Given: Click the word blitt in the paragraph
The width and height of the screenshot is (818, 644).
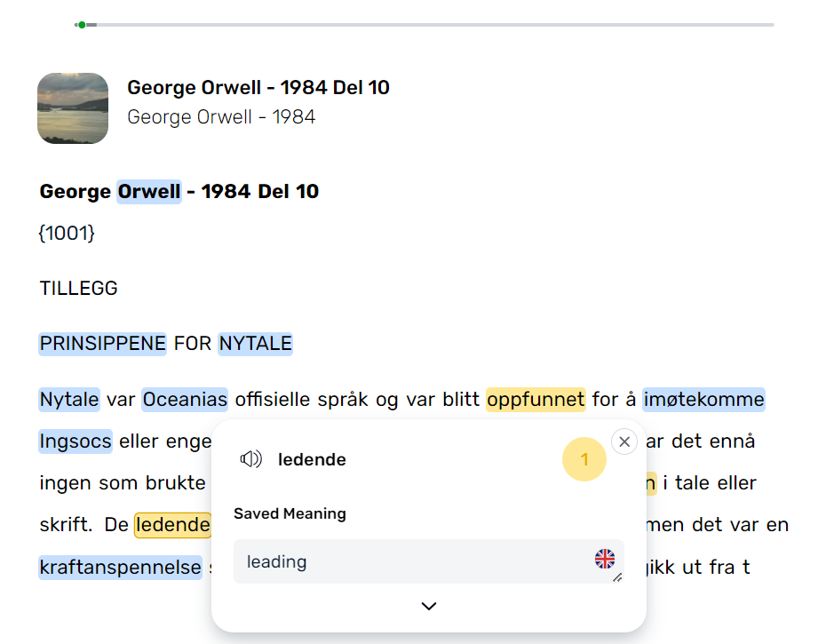Looking at the screenshot, I should [461, 399].
